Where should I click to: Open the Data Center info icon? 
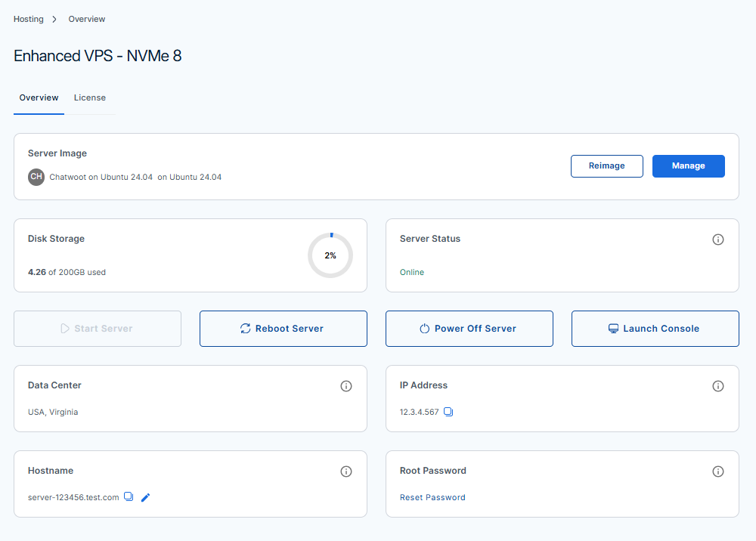pos(346,386)
